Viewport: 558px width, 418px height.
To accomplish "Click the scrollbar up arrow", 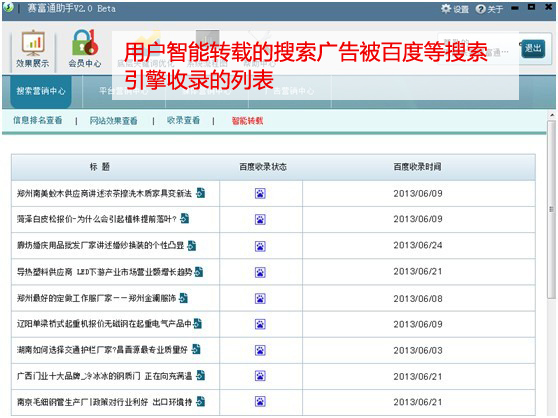I will 552,115.
